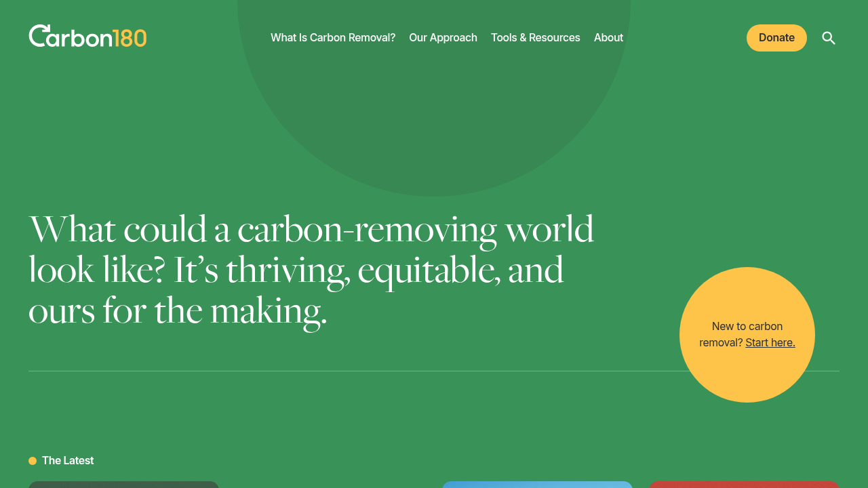Open the site search magnifier

point(829,38)
